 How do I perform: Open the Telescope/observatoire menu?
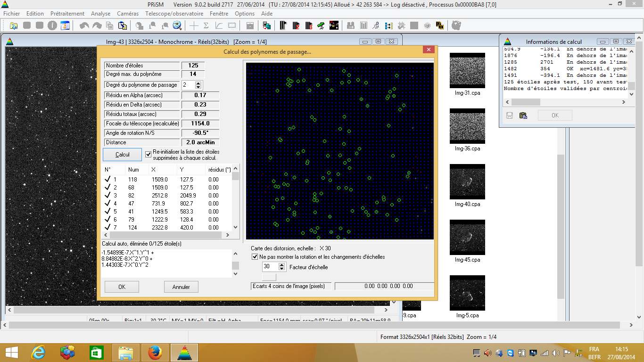pos(174,14)
